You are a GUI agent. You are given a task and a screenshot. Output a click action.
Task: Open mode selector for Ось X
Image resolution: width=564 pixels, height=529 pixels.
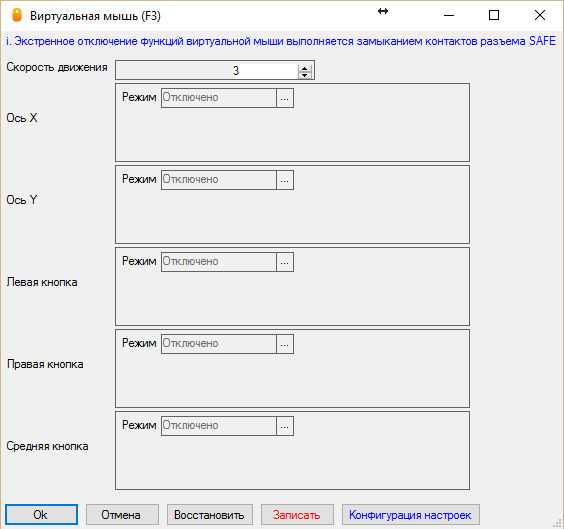[285, 98]
